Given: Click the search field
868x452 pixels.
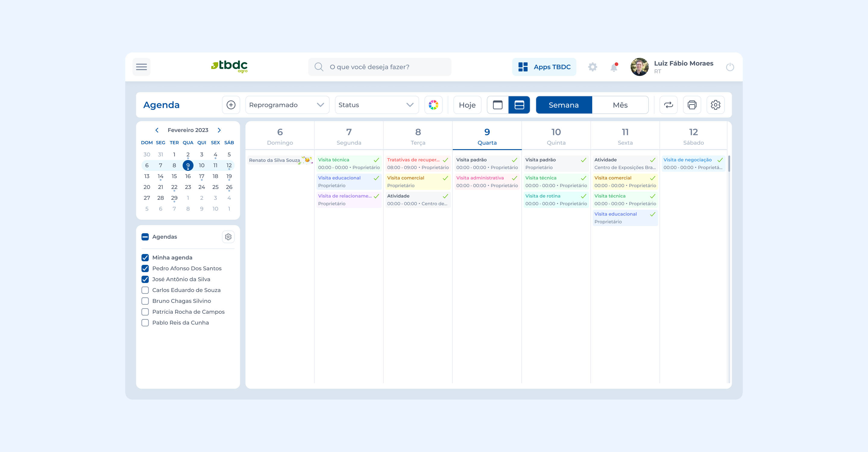Looking at the screenshot, I should (x=380, y=67).
